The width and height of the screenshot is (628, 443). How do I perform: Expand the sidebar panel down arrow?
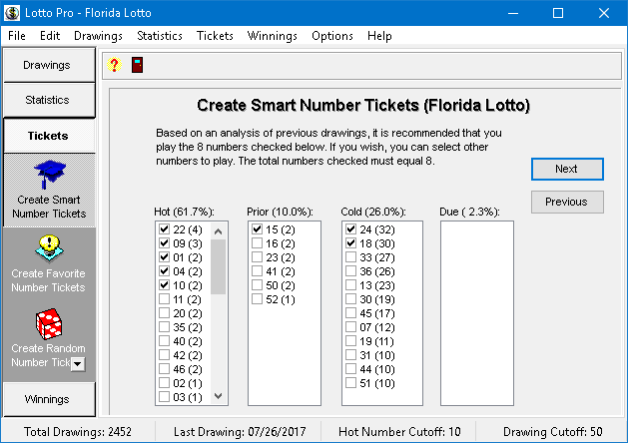coord(78,364)
